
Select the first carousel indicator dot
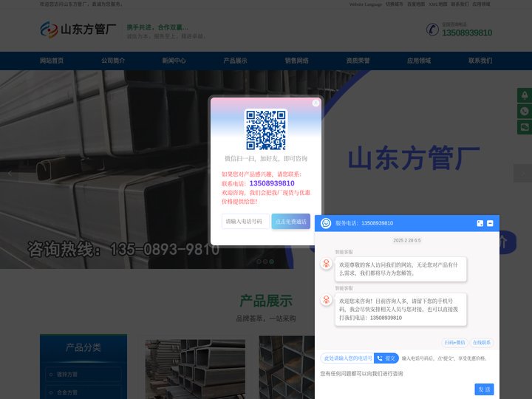[259, 262]
